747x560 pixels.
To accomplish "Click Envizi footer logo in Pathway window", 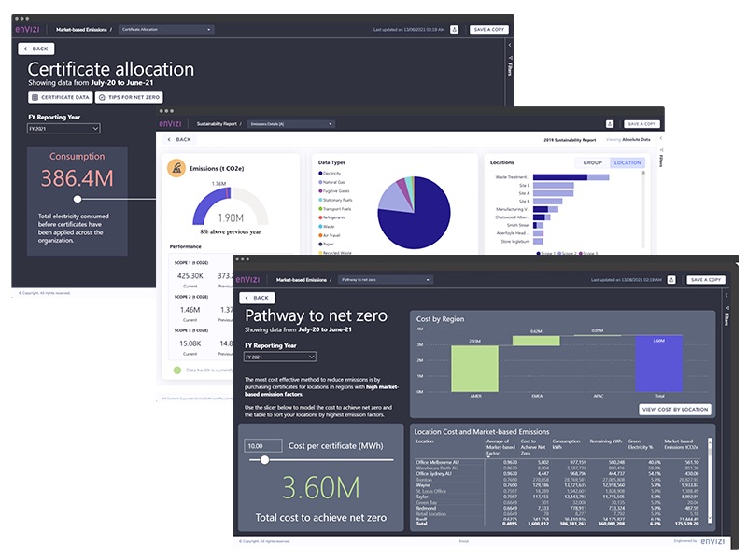I will 712,541.
